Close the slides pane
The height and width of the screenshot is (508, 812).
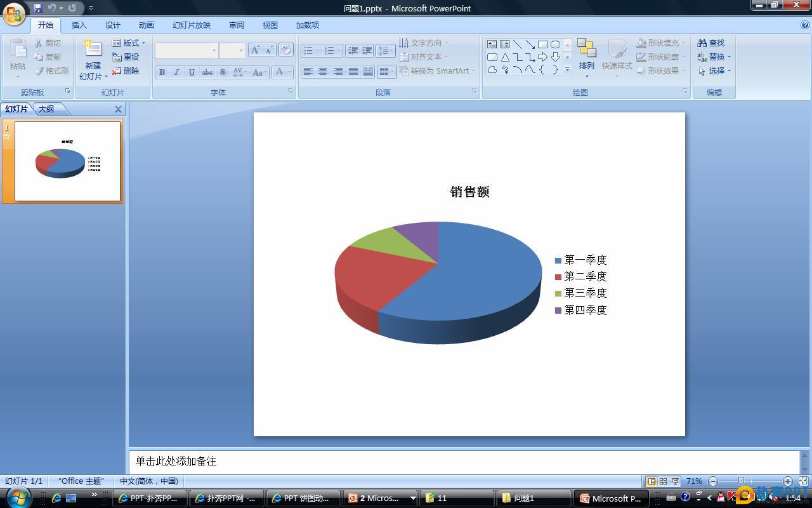pos(118,109)
